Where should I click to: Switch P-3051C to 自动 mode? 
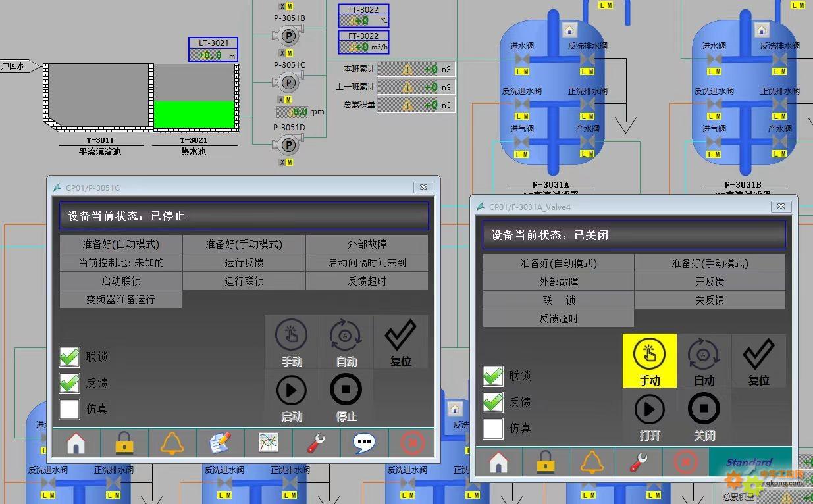tap(346, 341)
